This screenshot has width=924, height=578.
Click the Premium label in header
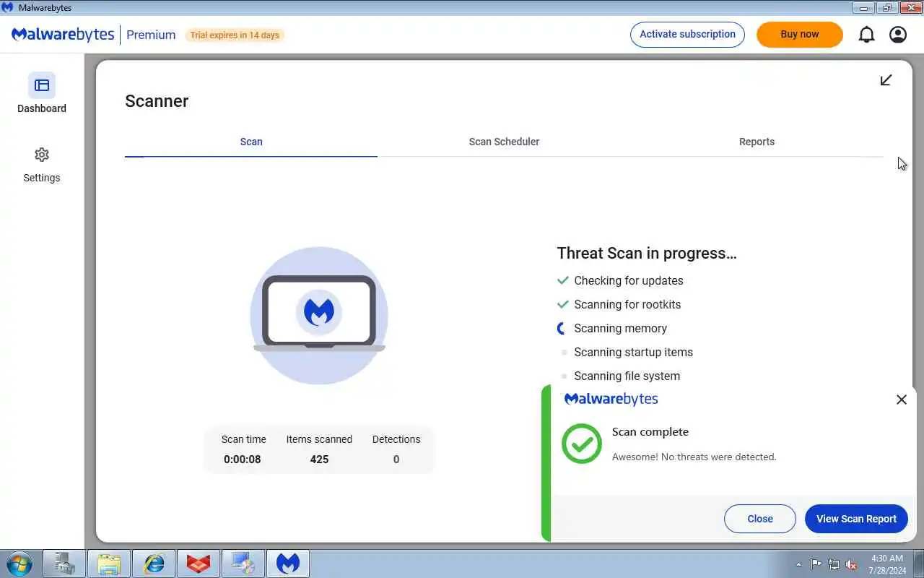151,35
